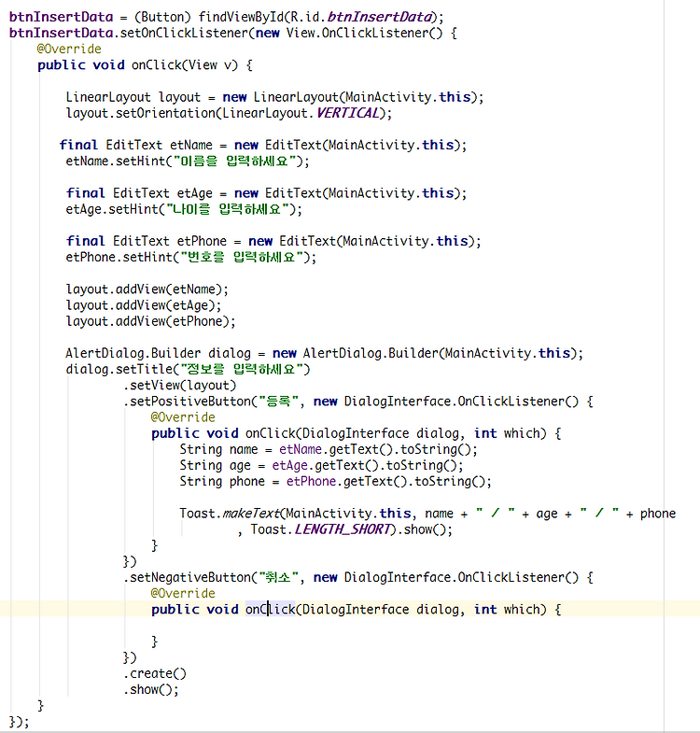This screenshot has height=733, width=700.
Task: Click the etPhone variable declaration line
Action: [x=273, y=241]
